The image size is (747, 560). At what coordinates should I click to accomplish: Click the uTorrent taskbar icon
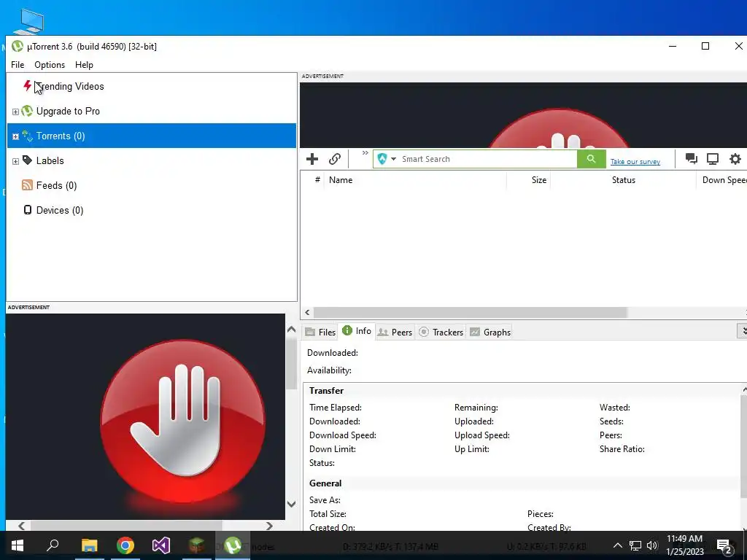click(x=233, y=545)
